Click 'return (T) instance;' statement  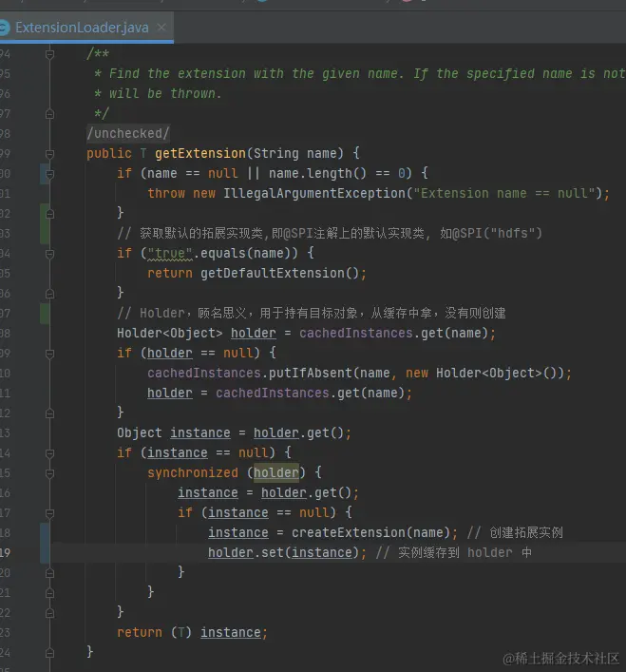point(192,633)
